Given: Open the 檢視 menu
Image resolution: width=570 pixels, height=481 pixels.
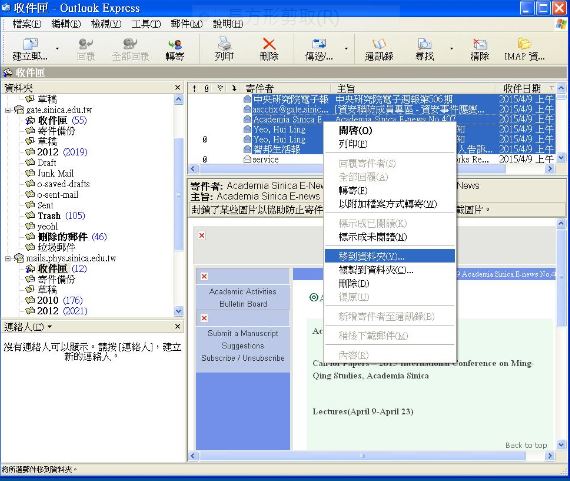Looking at the screenshot, I should click(106, 24).
